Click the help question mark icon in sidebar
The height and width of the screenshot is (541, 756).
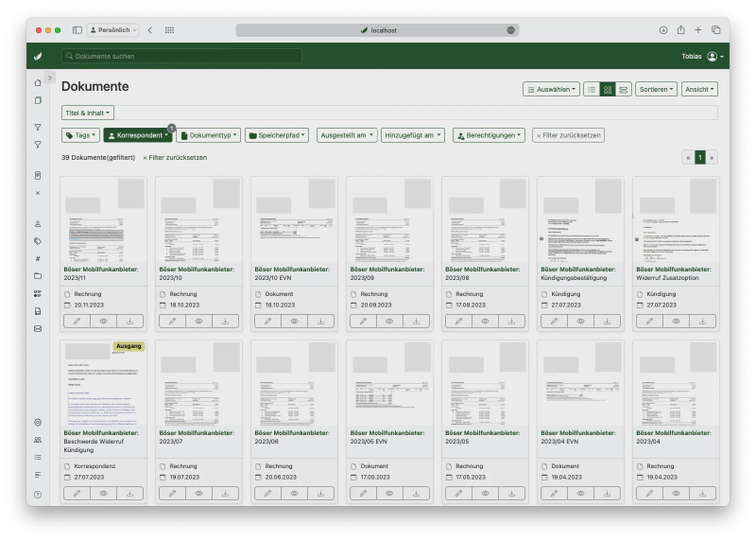(38, 495)
